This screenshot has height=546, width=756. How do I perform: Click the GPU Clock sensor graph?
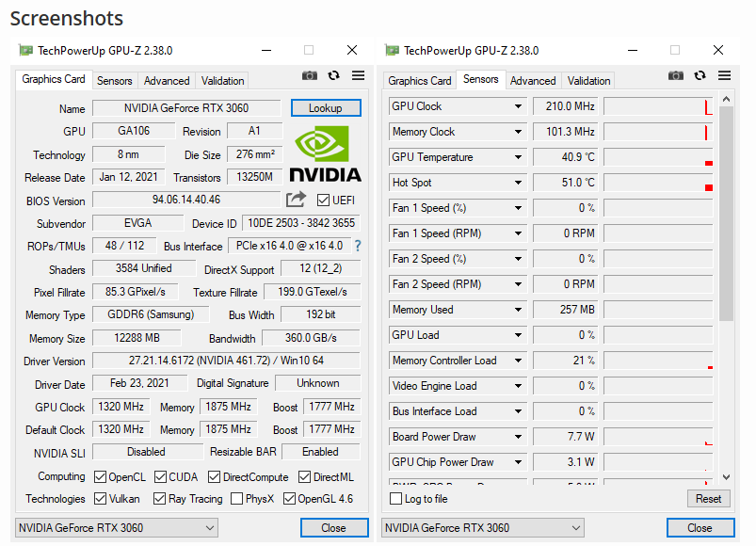point(658,106)
